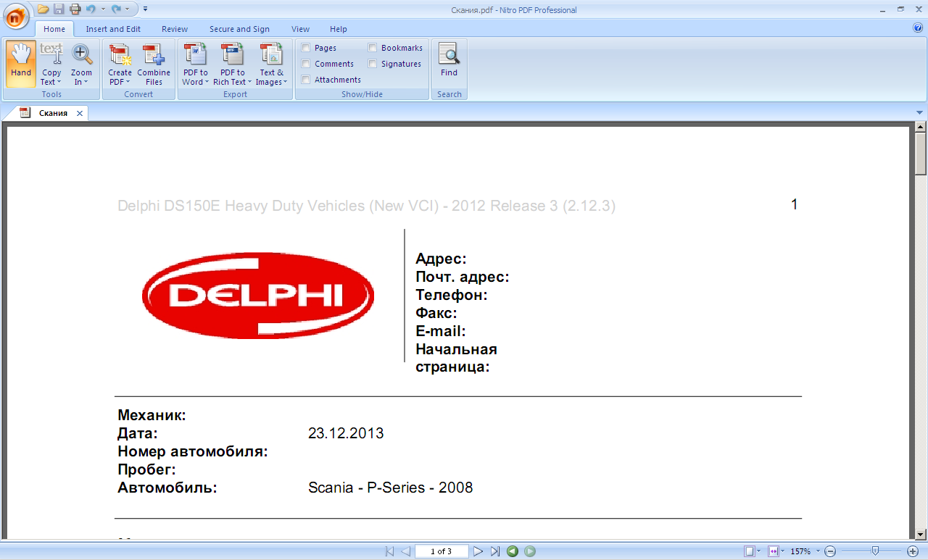
Task: Click the page number field 1 of 3
Action: pos(442,551)
